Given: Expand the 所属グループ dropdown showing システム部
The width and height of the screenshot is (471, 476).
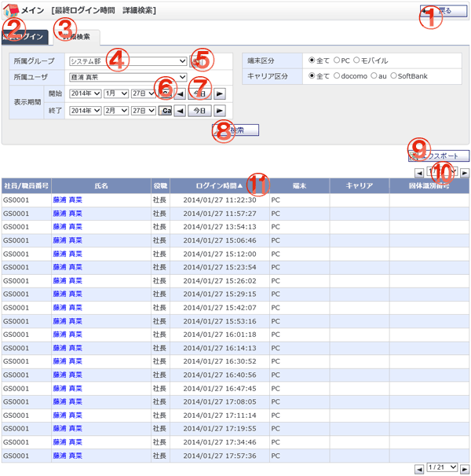Looking at the screenshot, I should click(x=128, y=61).
